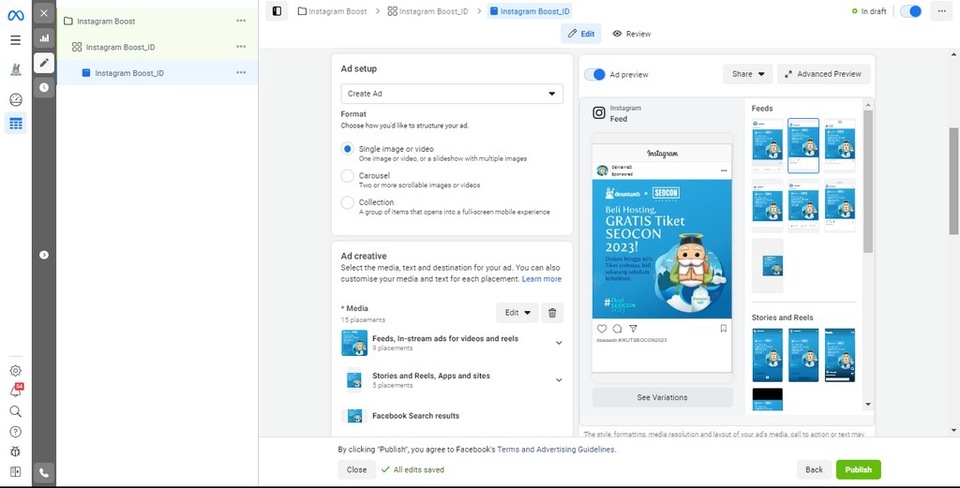Click the Close button
The image size is (960, 488).
point(356,470)
